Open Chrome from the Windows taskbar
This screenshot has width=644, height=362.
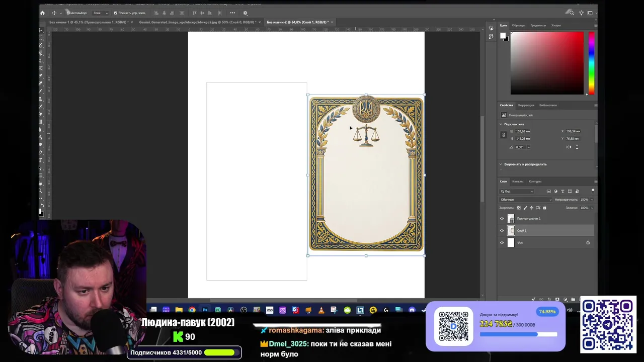point(192,310)
